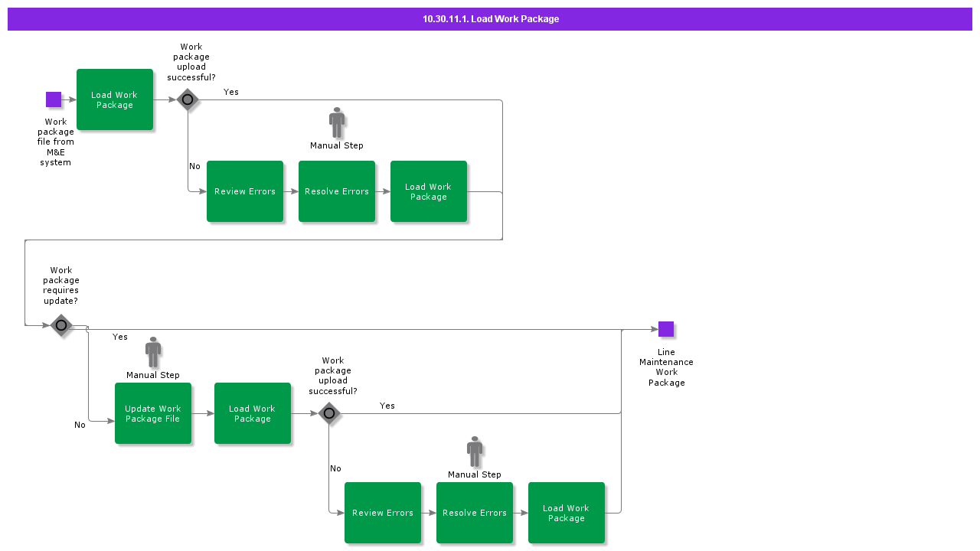Click the Work package file from M&E label
Screen dimensions: 980x551
(55, 142)
